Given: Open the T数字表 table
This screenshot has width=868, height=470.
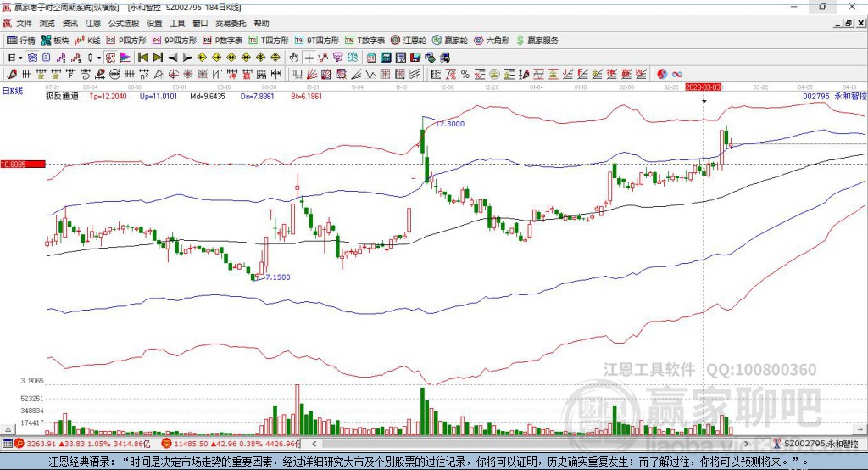Looking at the screenshot, I should (364, 41).
